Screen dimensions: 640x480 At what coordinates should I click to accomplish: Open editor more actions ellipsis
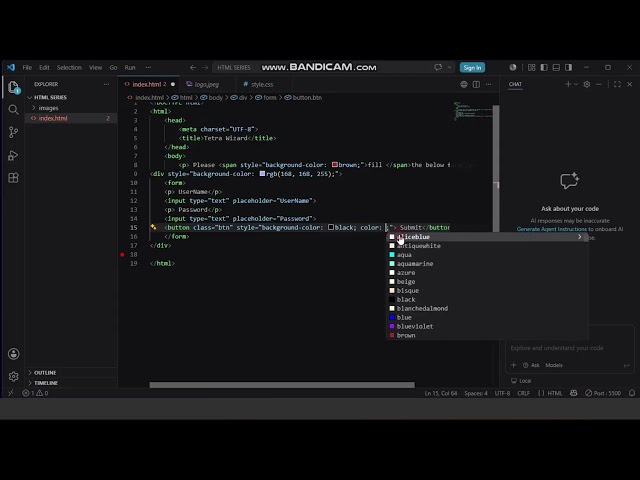[x=489, y=84]
